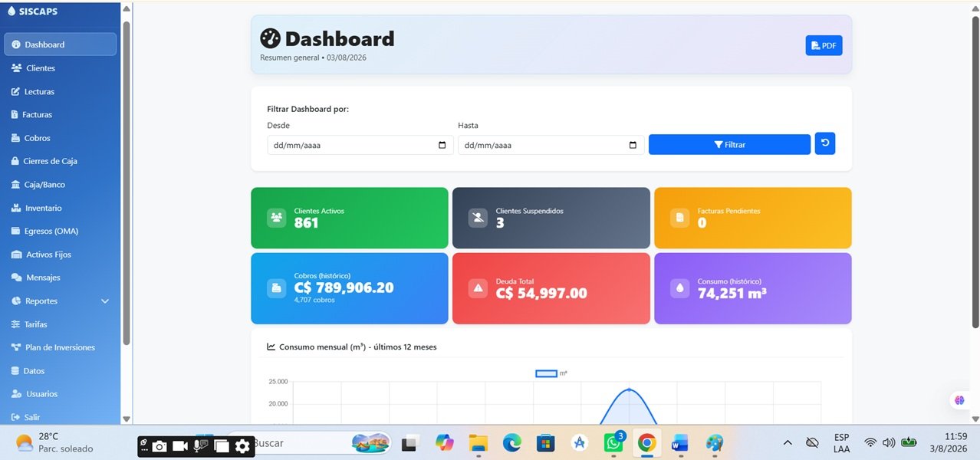Show hidden system tray icons chevron

[x=788, y=443]
